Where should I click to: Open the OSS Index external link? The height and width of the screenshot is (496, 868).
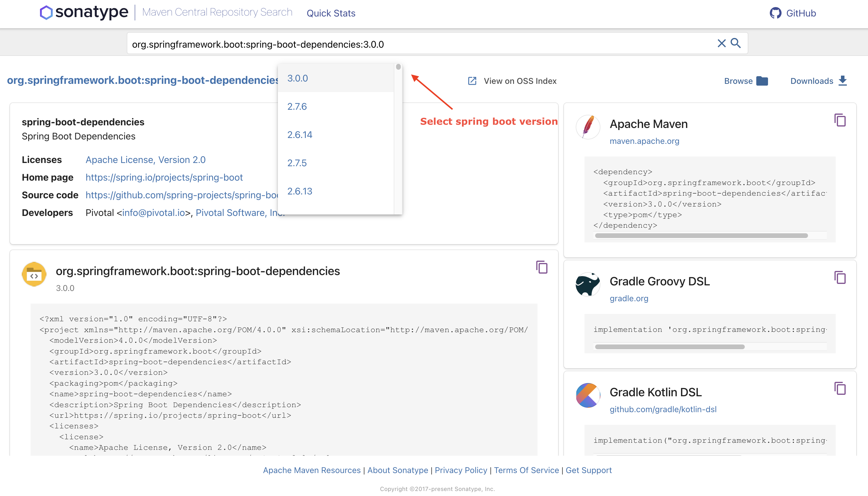click(x=512, y=81)
